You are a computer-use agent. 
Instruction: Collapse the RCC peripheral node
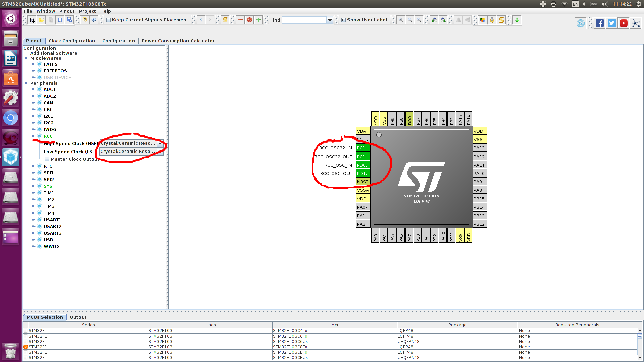[33, 136]
